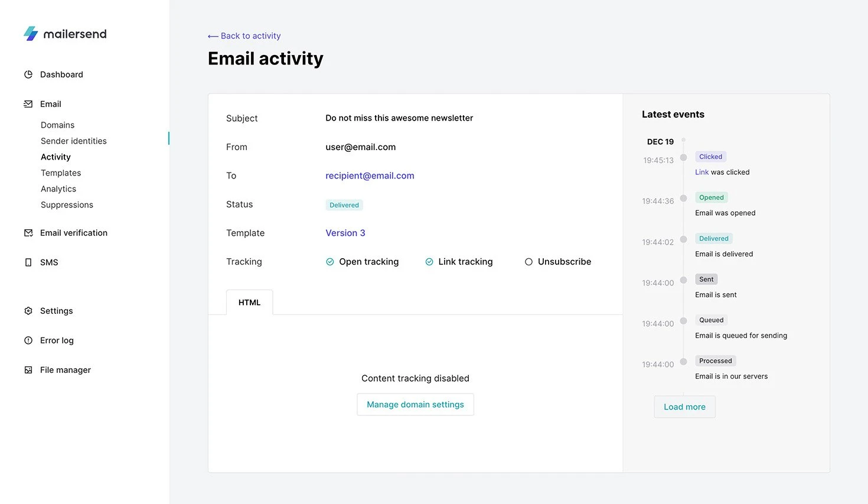This screenshot has height=504, width=868.
Task: Click the MailerSend logo icon
Action: pos(31,34)
